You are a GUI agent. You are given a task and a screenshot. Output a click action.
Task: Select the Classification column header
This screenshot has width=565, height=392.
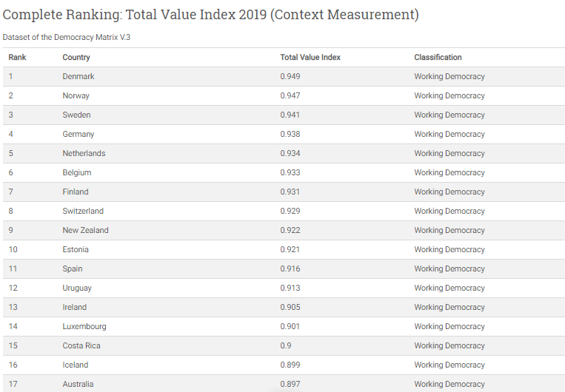coord(438,57)
